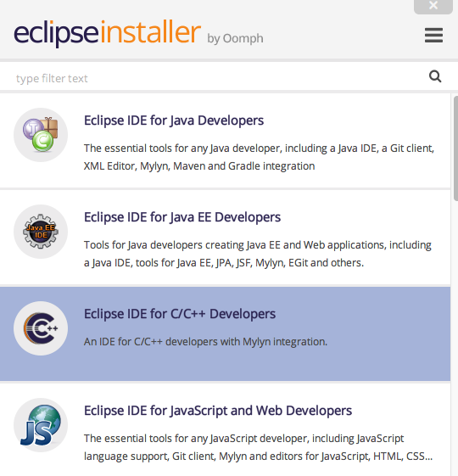Click the 'by Oomph' text
Image resolution: width=458 pixels, height=476 pixels.
[235, 39]
